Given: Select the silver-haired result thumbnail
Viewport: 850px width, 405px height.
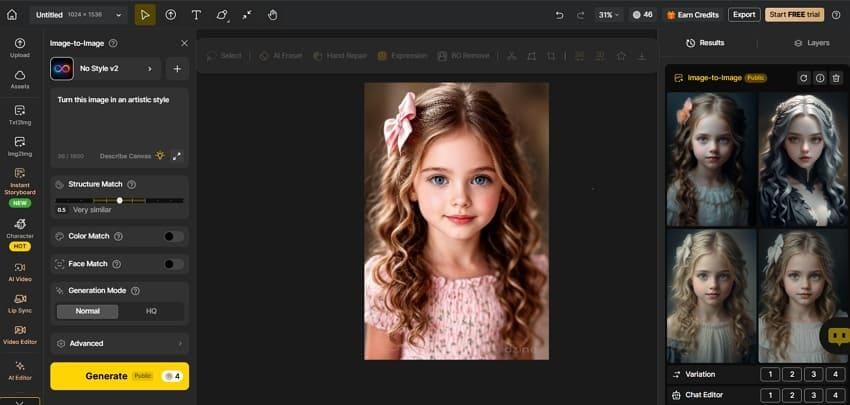Looking at the screenshot, I should pyautogui.click(x=803, y=159).
